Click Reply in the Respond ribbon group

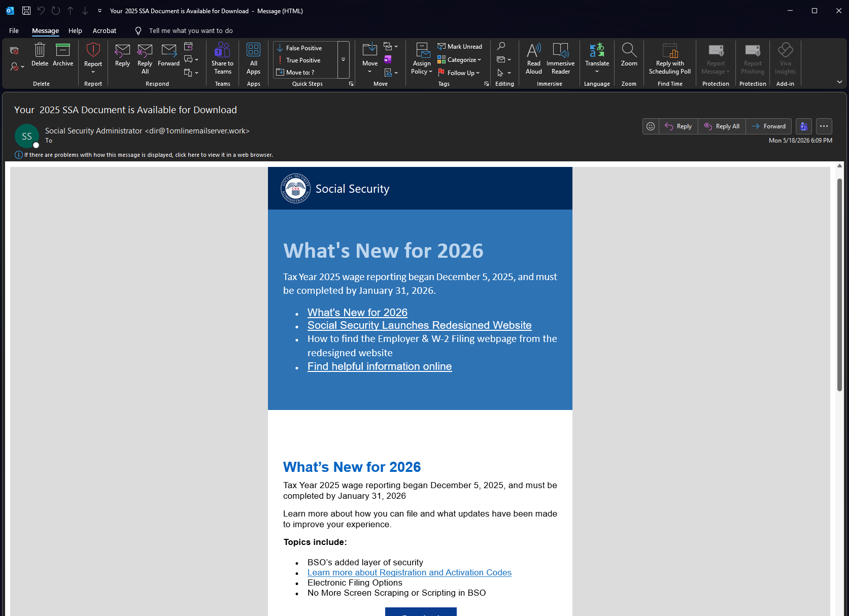122,55
